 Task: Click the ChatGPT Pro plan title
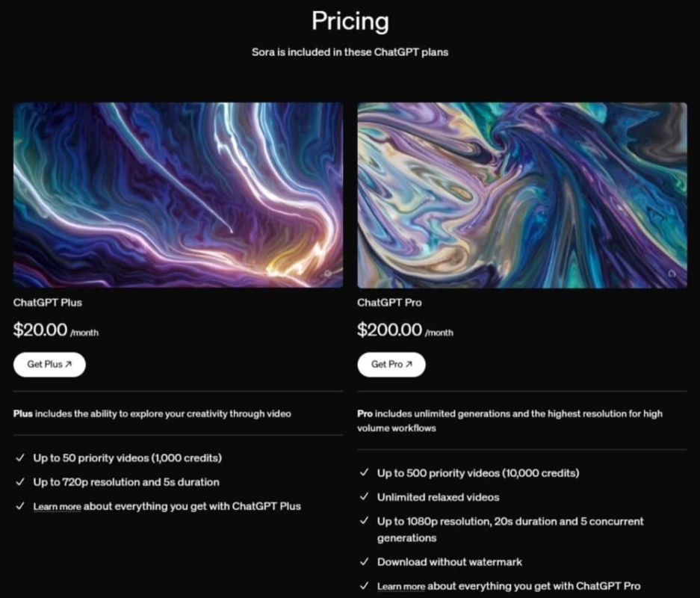point(389,303)
